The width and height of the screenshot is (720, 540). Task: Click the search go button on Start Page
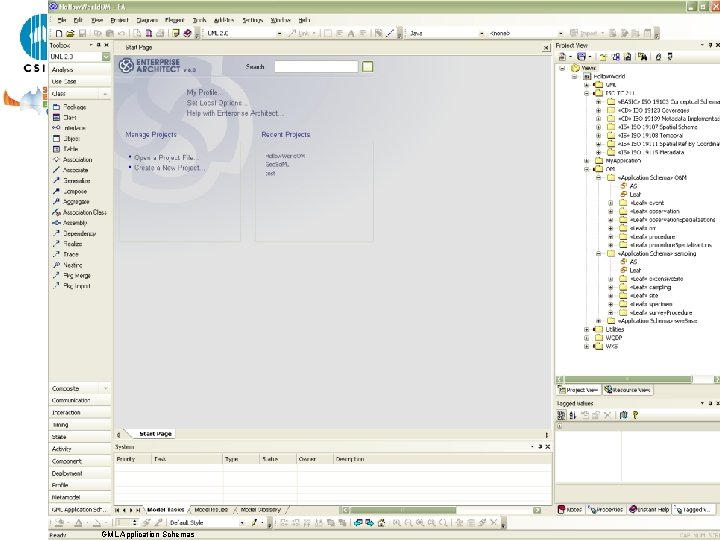(367, 67)
